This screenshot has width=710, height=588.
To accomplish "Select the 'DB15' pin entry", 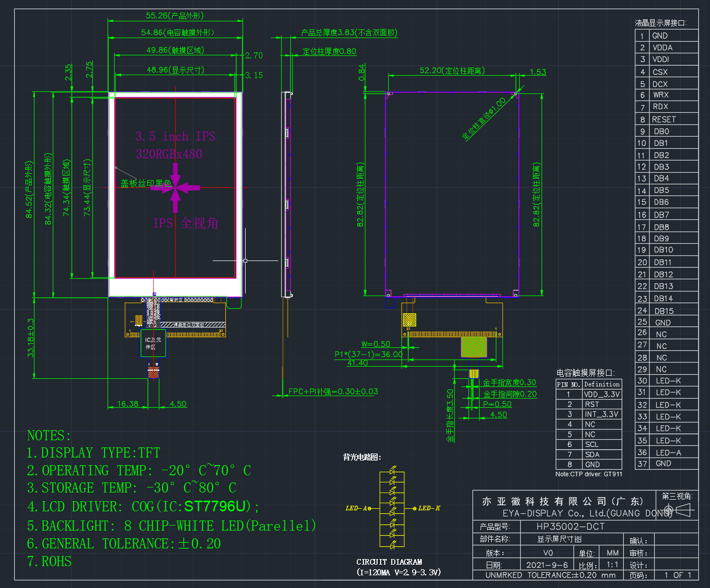I will (664, 311).
